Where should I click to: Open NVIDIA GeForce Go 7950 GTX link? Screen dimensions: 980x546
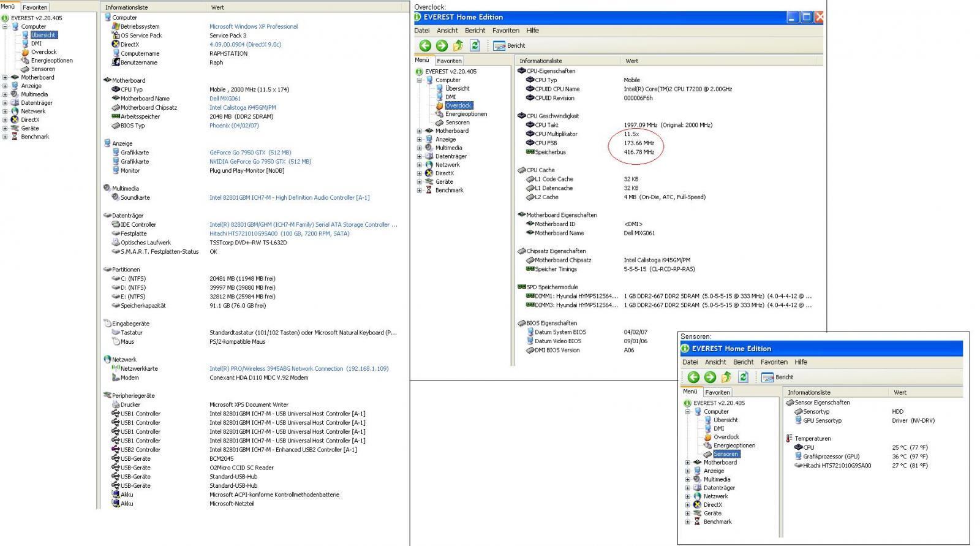pyautogui.click(x=260, y=162)
